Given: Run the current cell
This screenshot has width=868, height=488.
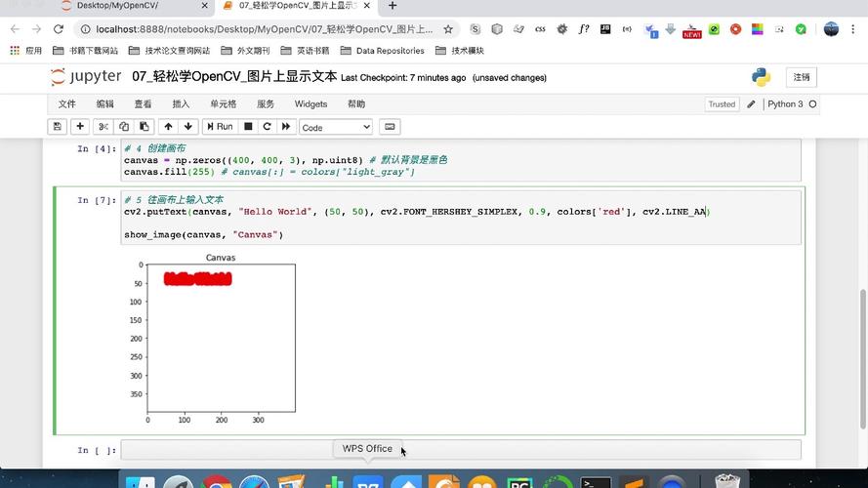Looking at the screenshot, I should pos(220,127).
